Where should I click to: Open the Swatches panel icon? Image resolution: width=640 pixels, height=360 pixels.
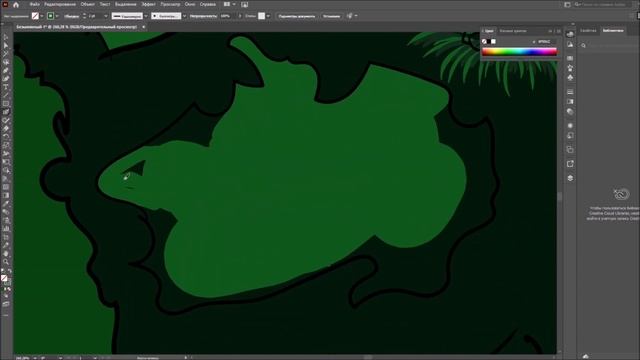(x=570, y=58)
